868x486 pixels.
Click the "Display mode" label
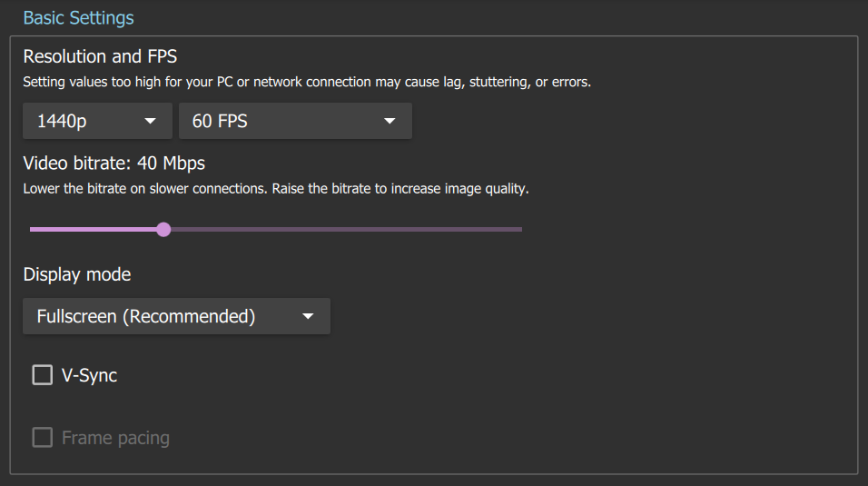(77, 274)
